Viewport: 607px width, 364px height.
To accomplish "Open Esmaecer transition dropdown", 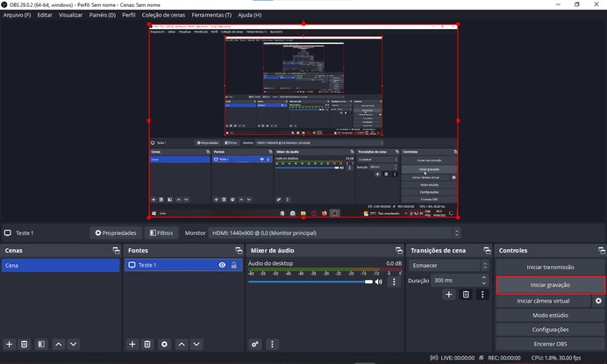I will 448,265.
